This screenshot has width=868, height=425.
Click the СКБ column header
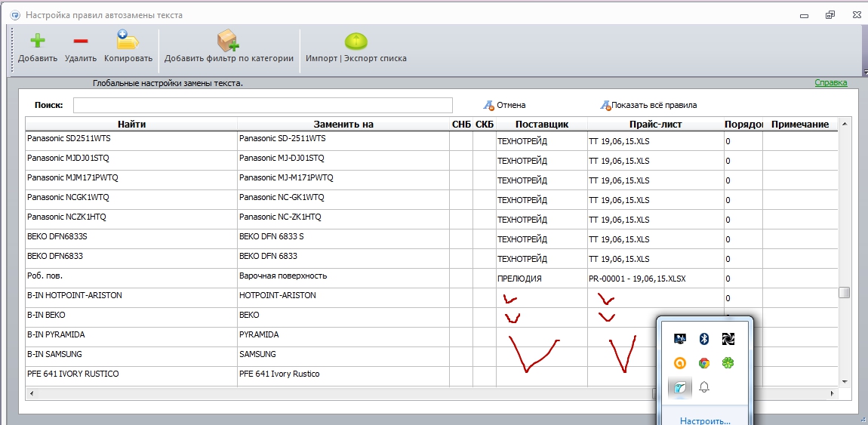click(485, 125)
